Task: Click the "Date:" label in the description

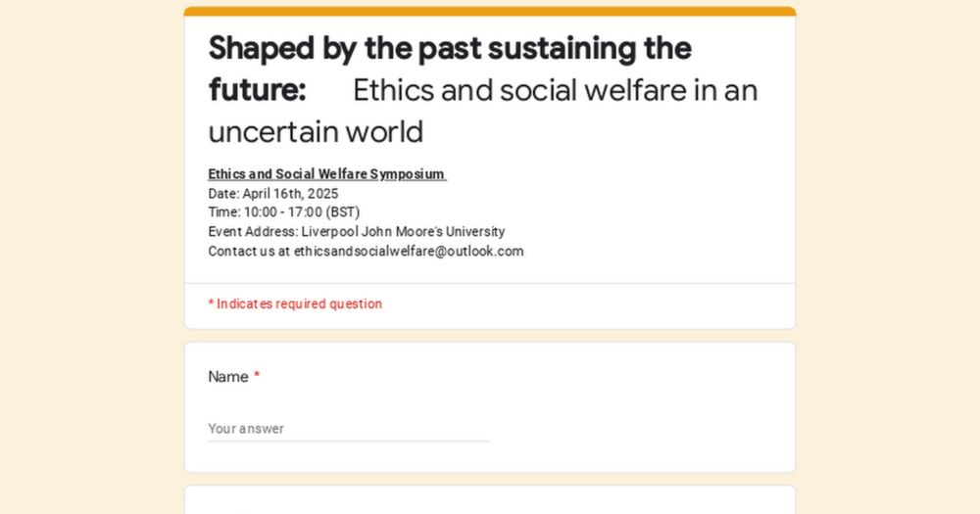Action: 223,194
